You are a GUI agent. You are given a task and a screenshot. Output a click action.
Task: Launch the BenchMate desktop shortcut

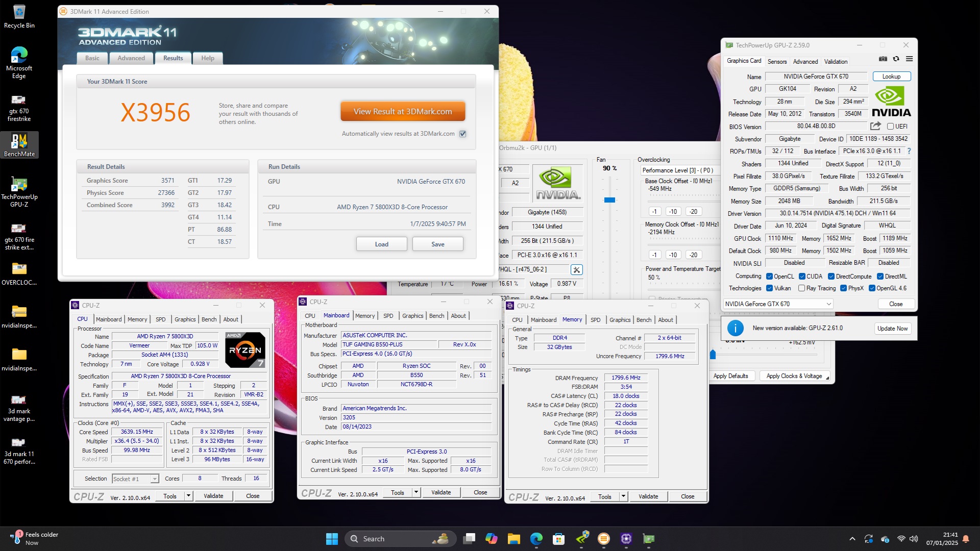coord(19,145)
